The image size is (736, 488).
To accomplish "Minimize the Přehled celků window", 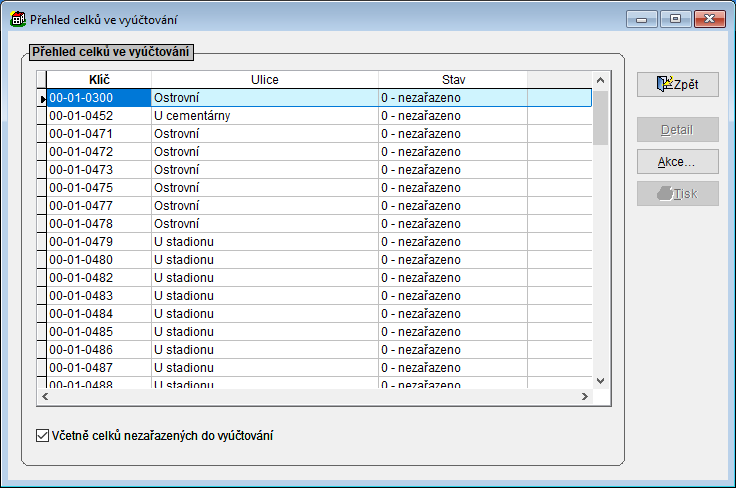I will (x=642, y=19).
